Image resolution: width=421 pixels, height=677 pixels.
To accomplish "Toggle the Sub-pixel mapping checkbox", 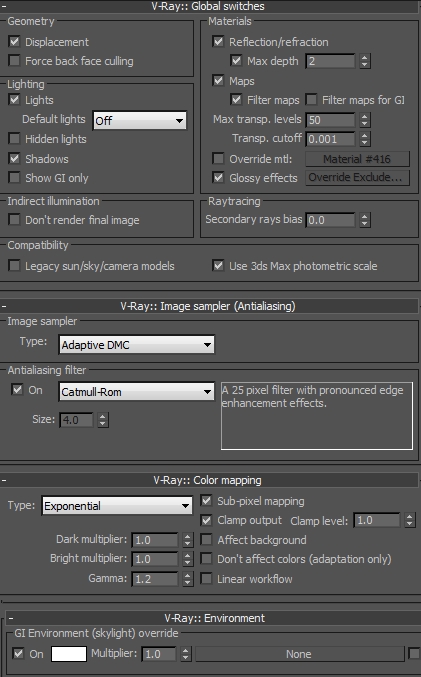I will 206,501.
